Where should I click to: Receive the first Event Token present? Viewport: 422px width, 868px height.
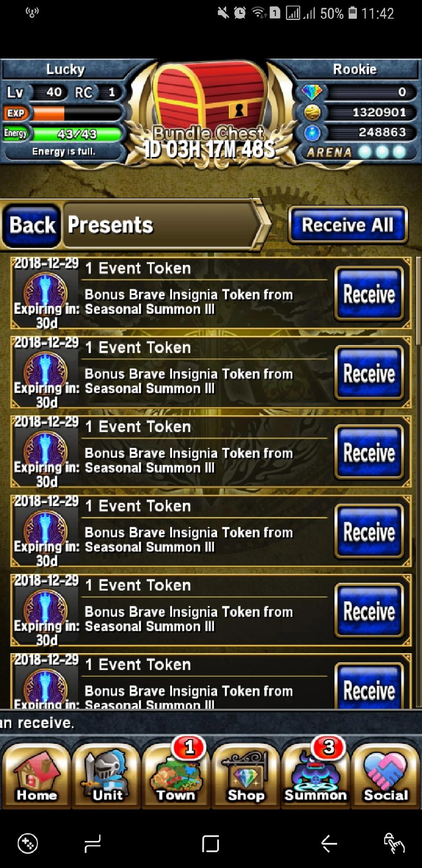369,294
